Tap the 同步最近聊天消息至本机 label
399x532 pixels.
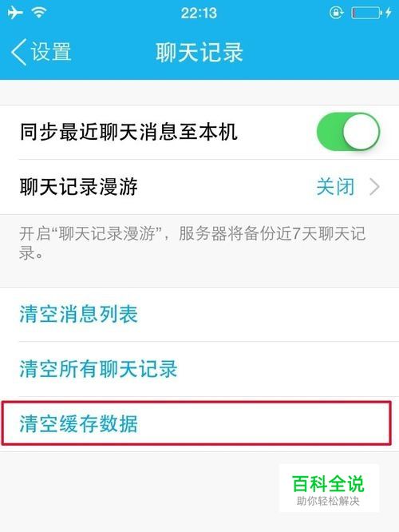point(128,132)
